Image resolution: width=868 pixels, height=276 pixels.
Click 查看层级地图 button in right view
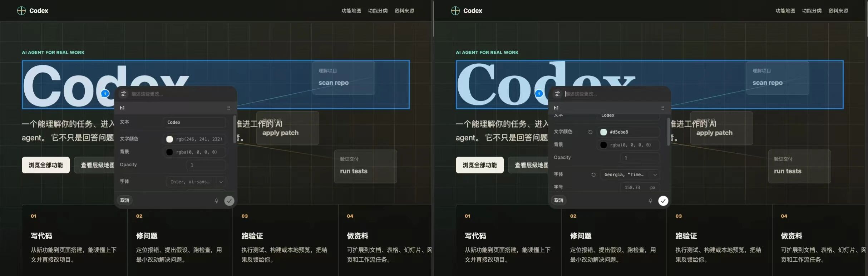528,165
